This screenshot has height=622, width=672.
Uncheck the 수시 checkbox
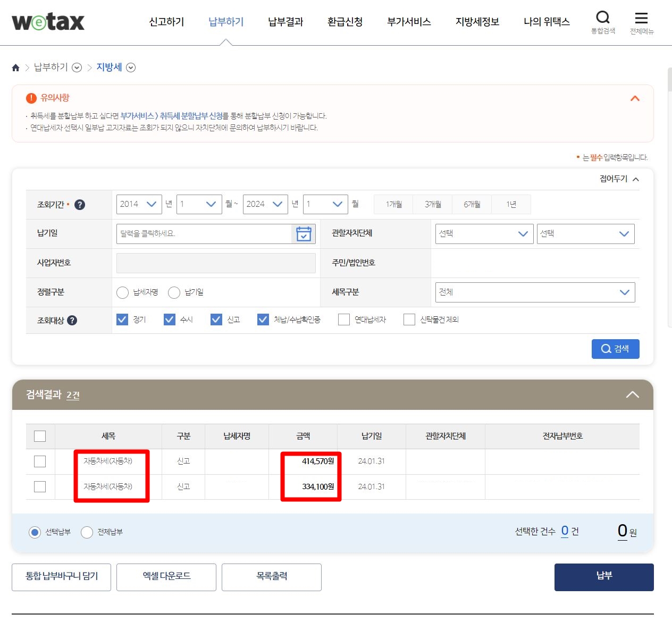pyautogui.click(x=170, y=320)
